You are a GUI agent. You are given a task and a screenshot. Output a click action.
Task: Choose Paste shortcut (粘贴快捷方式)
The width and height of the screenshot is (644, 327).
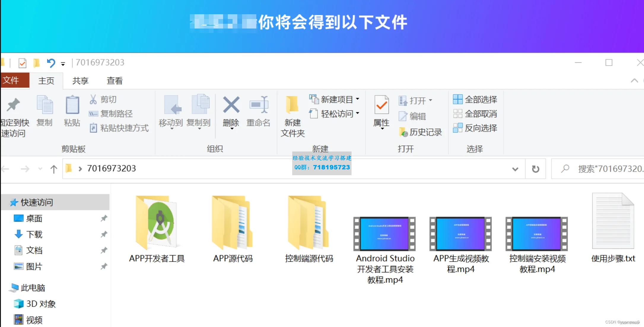[119, 128]
